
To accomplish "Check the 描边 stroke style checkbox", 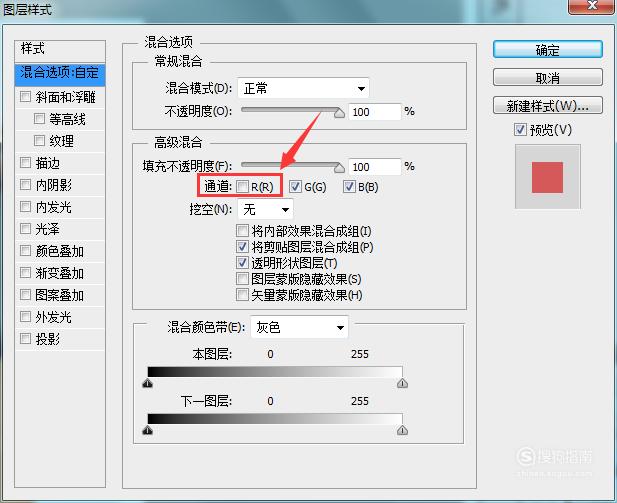I will pyautogui.click(x=25, y=163).
